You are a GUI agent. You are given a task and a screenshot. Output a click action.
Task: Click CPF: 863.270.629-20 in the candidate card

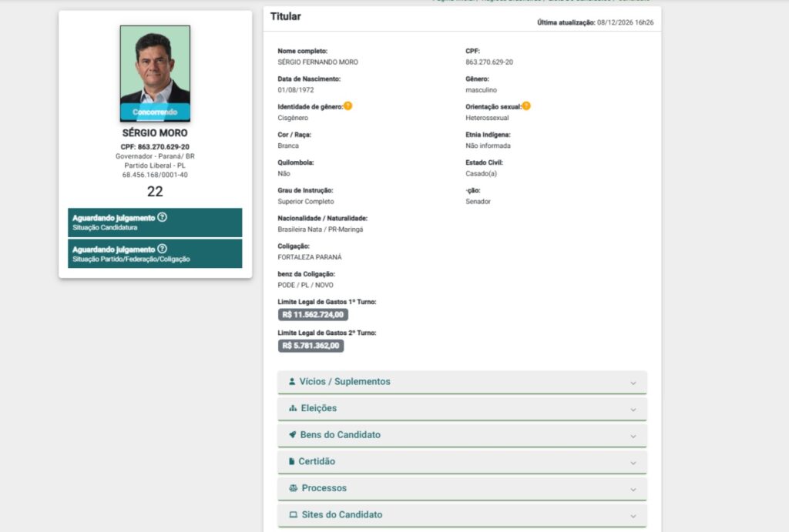(x=155, y=147)
